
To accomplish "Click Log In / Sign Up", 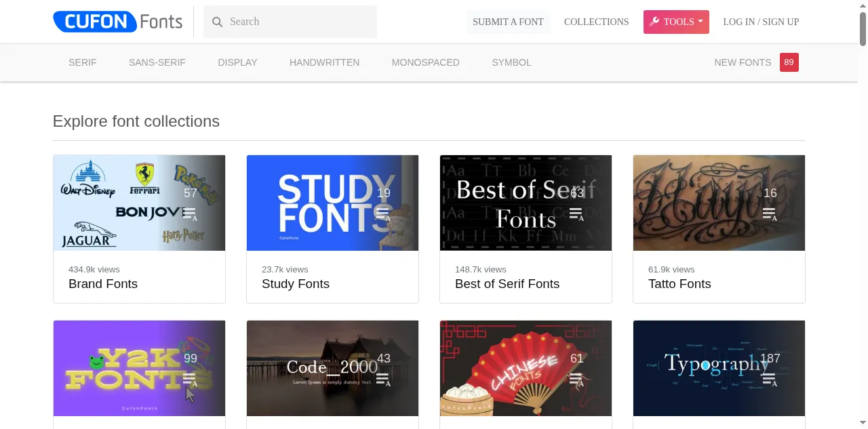I will click(x=761, y=22).
